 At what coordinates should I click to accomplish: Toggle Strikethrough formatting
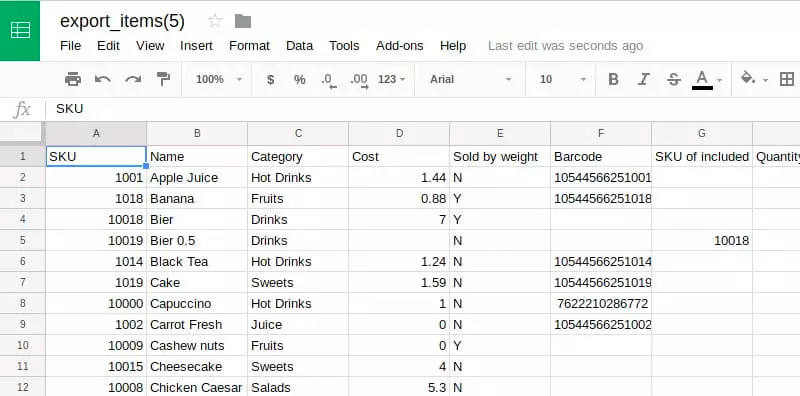click(674, 79)
